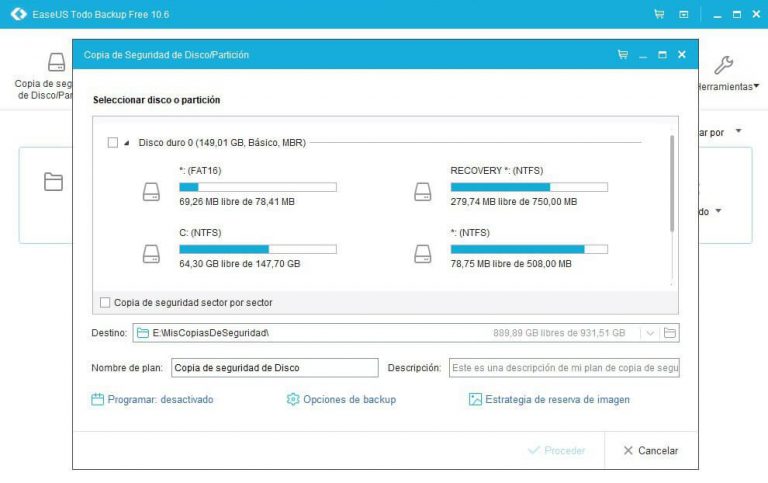768x483 pixels.
Task: Open Opciones de backup settings
Action: click(341, 400)
